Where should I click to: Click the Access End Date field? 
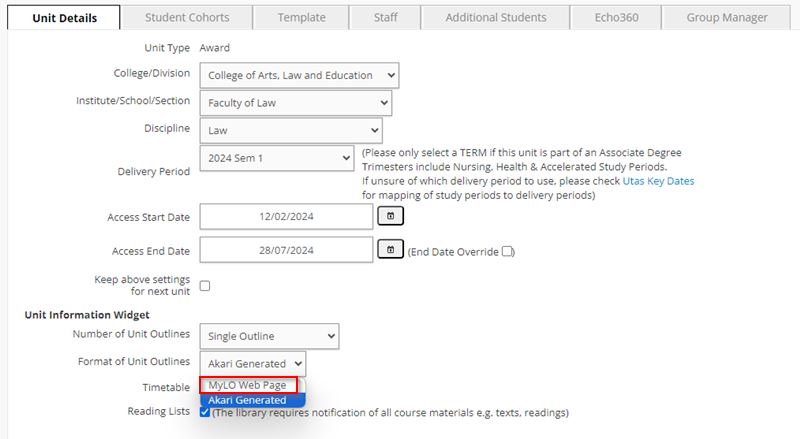[x=286, y=250]
